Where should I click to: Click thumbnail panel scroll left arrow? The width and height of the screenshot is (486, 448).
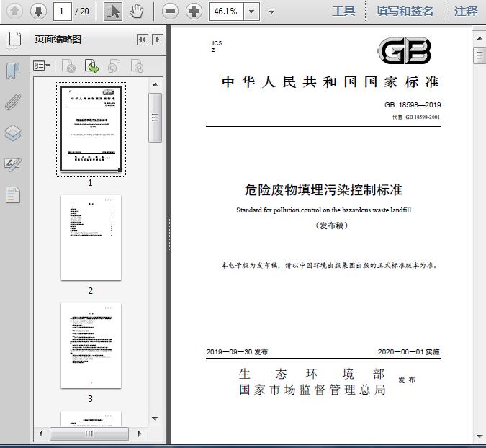40,434
